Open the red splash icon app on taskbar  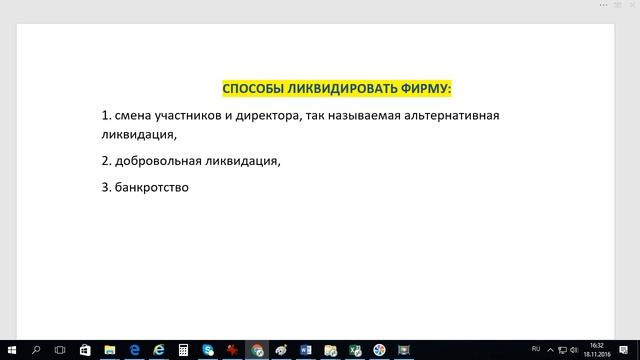tap(232, 350)
